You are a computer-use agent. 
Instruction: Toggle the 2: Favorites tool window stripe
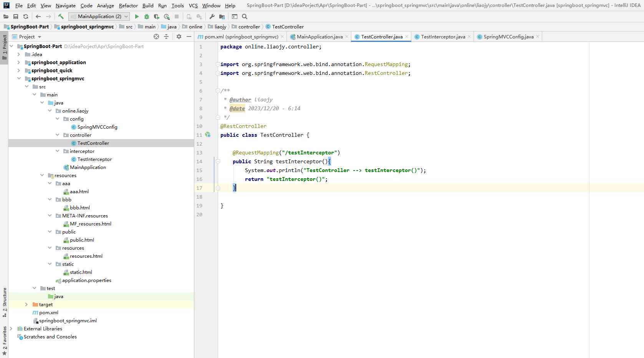(x=4, y=341)
